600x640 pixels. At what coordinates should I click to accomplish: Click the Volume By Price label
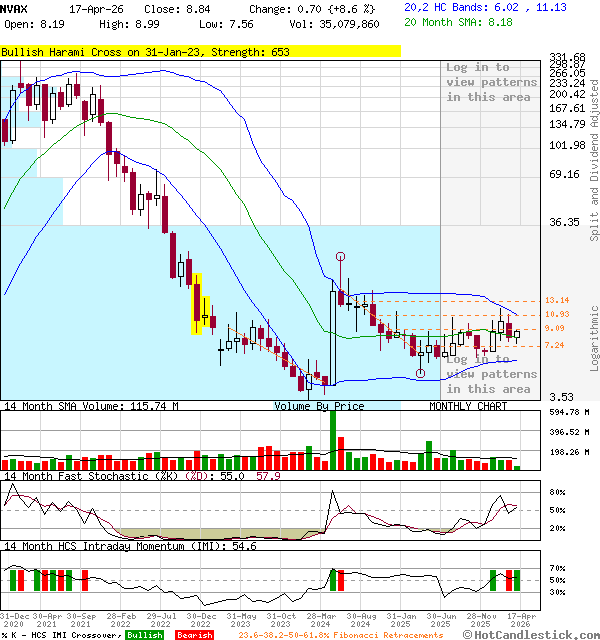319,406
